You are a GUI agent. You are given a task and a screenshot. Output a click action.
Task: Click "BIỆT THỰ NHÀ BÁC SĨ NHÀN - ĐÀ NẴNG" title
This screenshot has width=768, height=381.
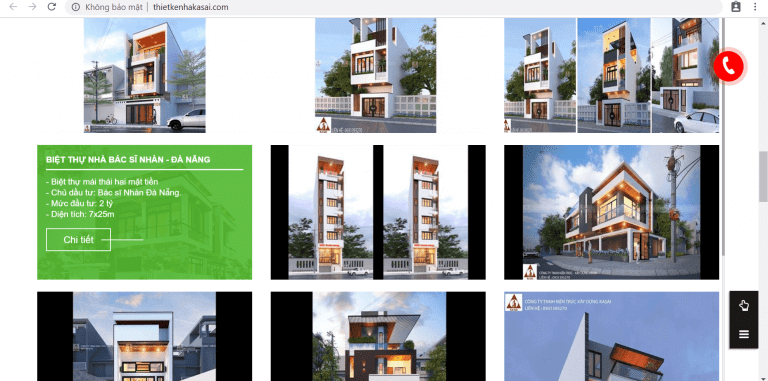pos(128,160)
